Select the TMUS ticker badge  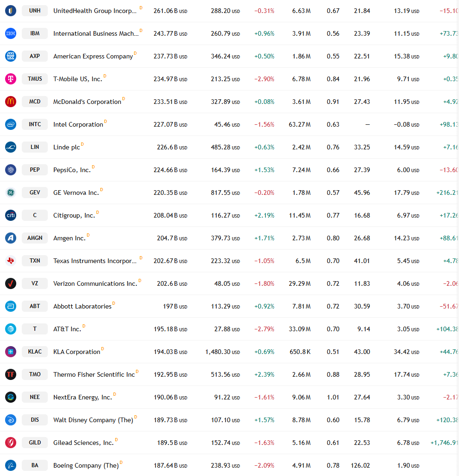pos(35,79)
